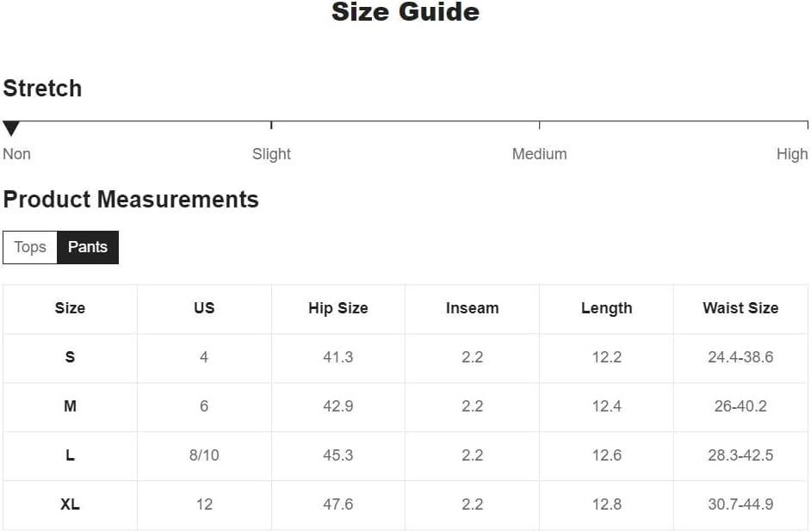Click the Waist Size column header

coord(740,308)
